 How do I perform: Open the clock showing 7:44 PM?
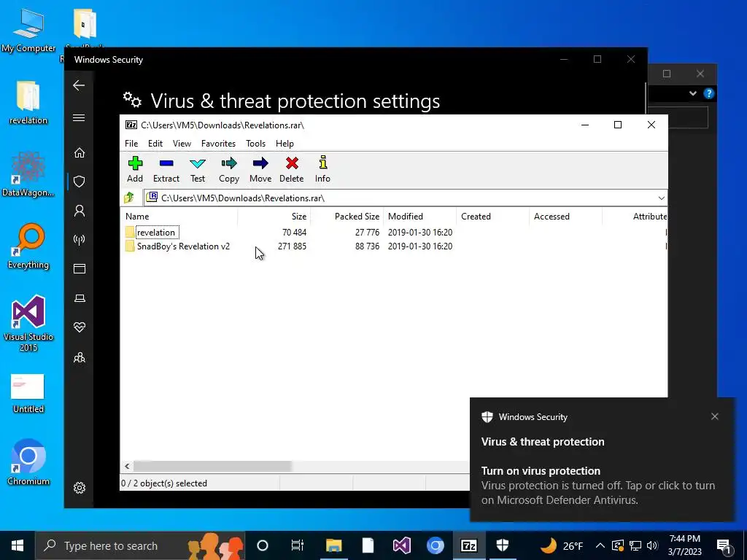pos(684,545)
